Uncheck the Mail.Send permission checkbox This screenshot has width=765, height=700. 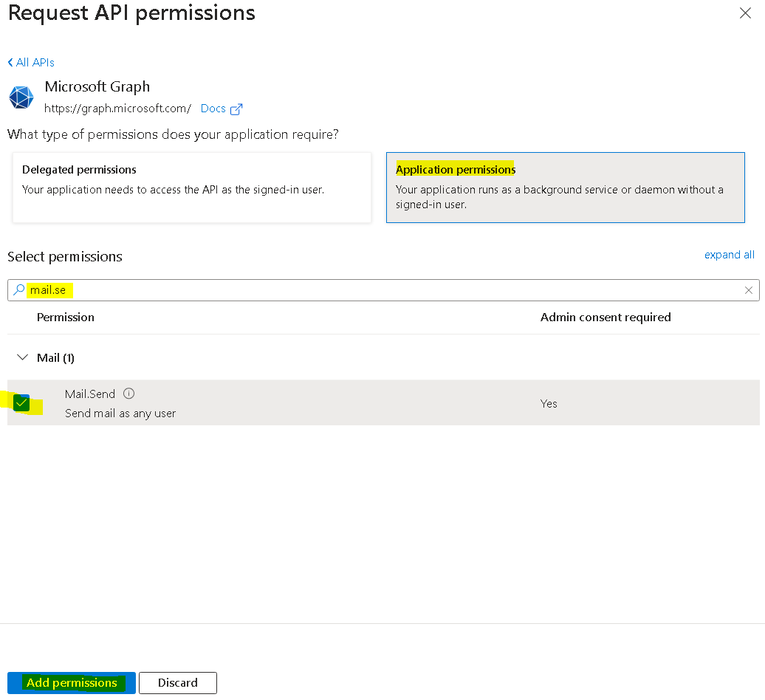point(21,402)
